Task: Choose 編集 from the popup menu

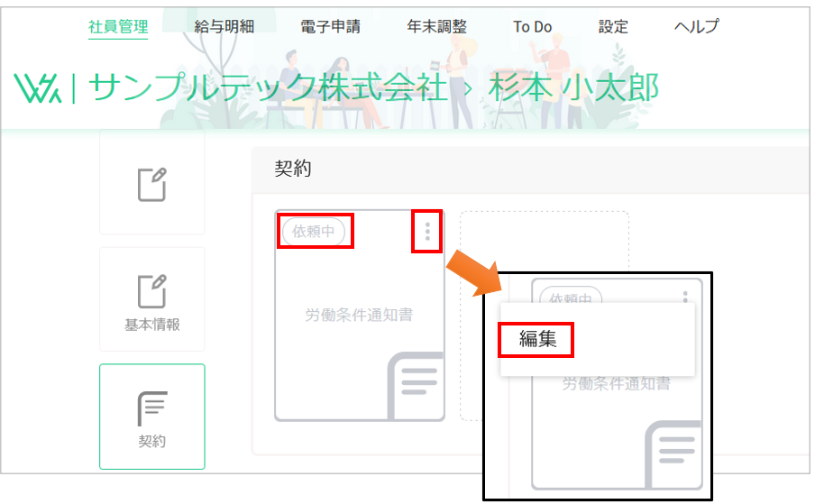Action: (537, 339)
